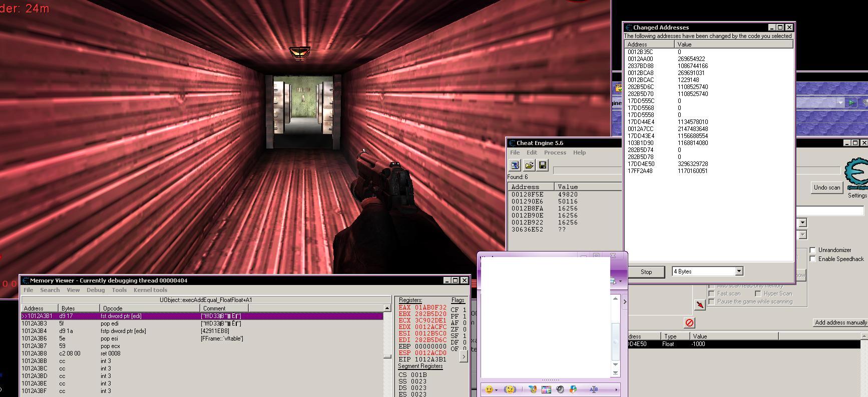This screenshot has width=868, height=397.
Task: Tick the Enable Speedhack checkbox
Action: coord(812,259)
